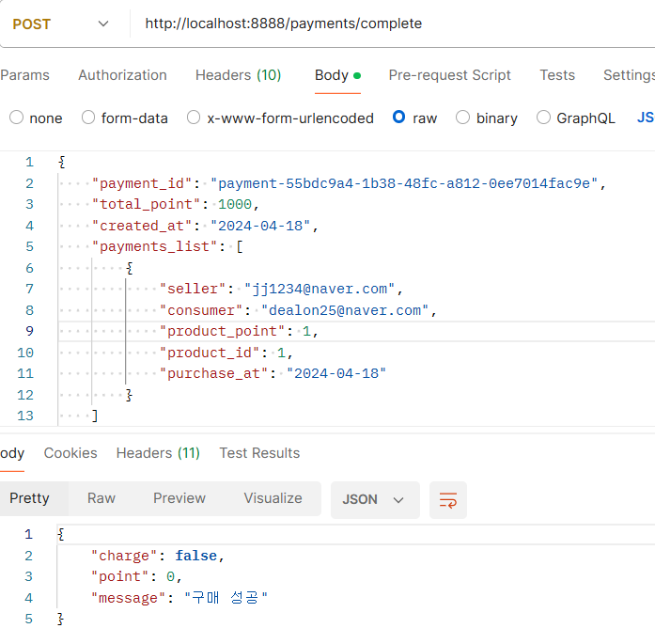The image size is (655, 644).
Task: Click request editor line number 13
Action: click(25, 416)
